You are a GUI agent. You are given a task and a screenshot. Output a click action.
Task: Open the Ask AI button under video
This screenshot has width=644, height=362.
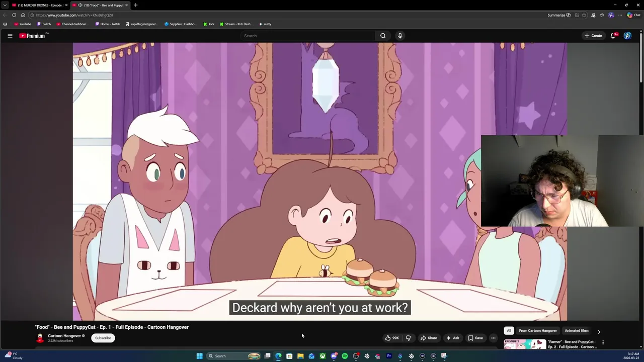pyautogui.click(x=452, y=338)
